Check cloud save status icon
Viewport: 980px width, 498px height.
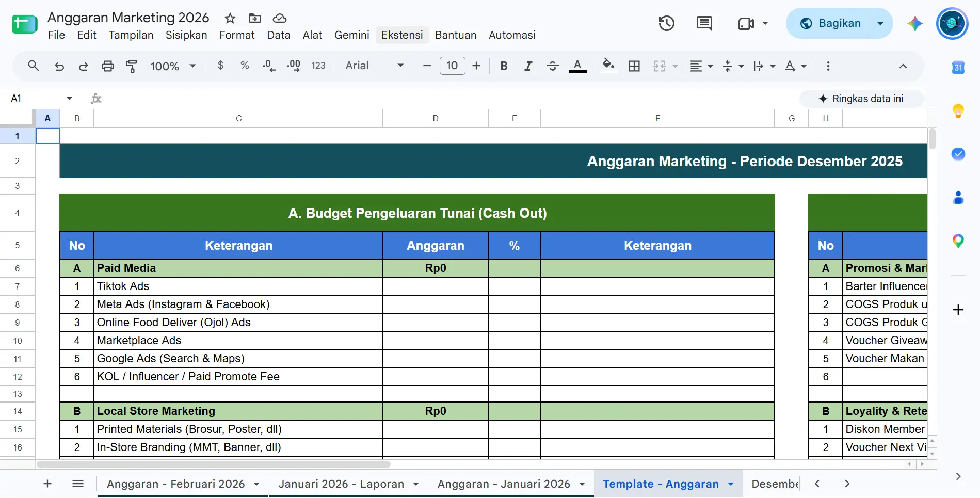[280, 19]
